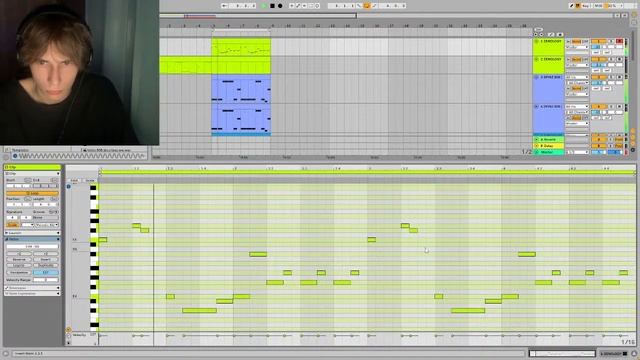Click the Master volume blue field

[x=599, y=152]
